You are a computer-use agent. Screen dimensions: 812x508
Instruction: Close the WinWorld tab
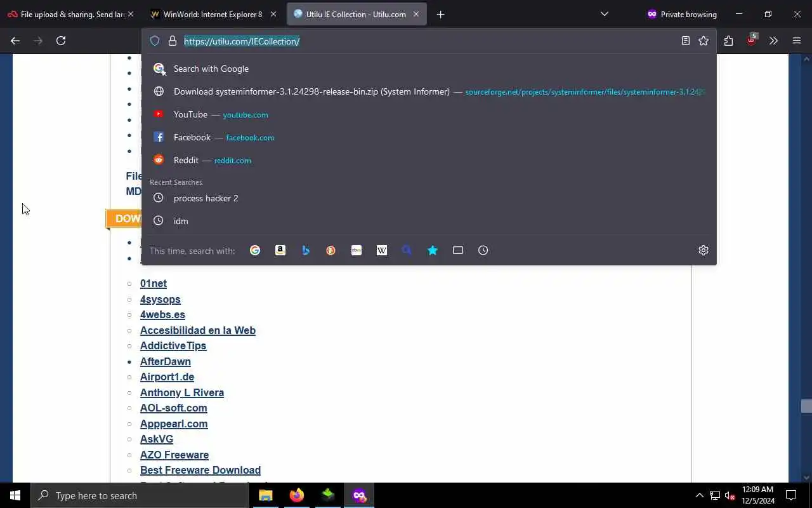click(x=273, y=14)
